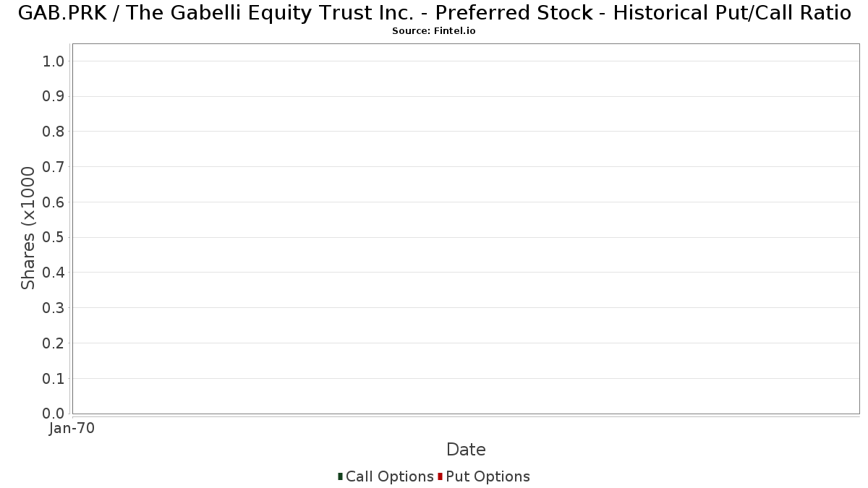
Task: Open the Source: Fintel.io link
Action: [x=434, y=31]
